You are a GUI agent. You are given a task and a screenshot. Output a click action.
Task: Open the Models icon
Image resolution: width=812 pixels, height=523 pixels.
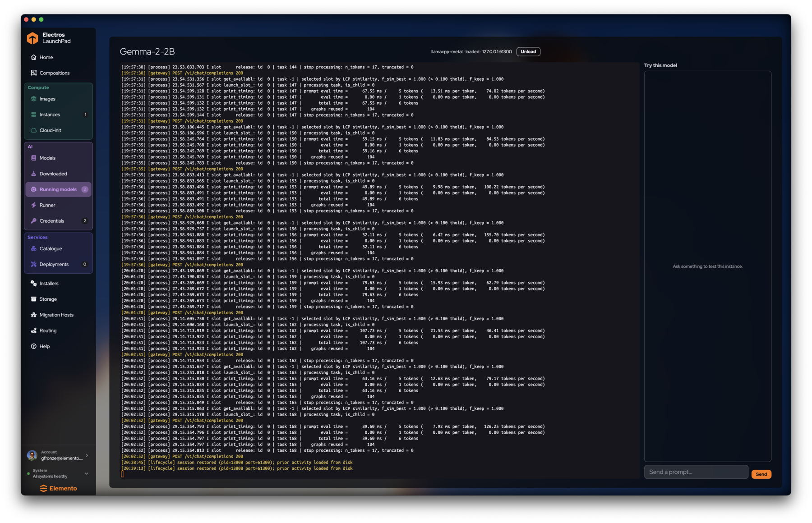[x=33, y=158]
